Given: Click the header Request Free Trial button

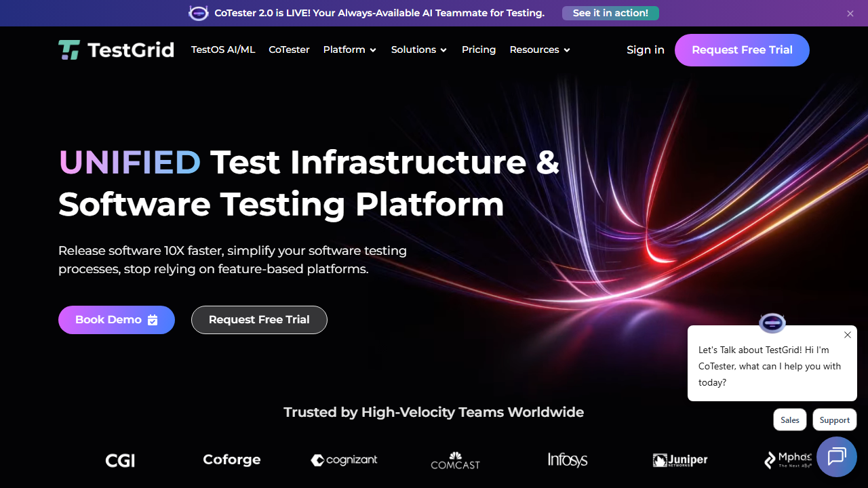Looking at the screenshot, I should click(742, 50).
